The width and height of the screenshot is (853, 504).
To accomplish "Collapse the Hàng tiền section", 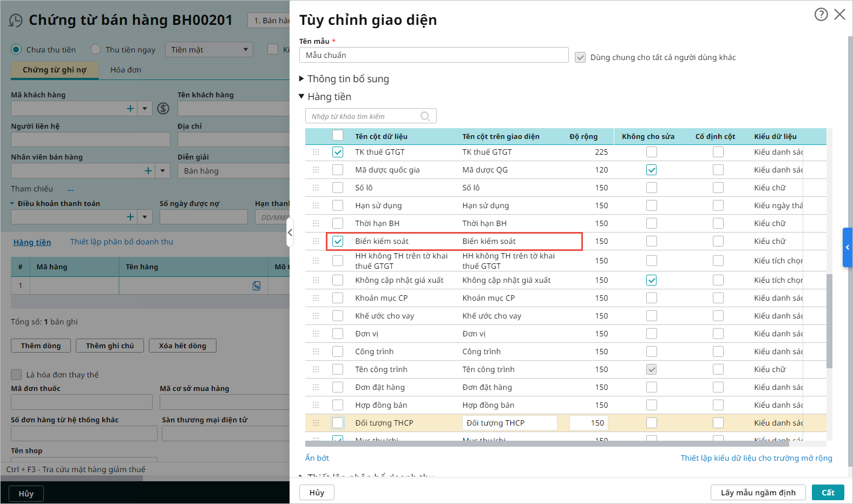I will click(x=301, y=97).
